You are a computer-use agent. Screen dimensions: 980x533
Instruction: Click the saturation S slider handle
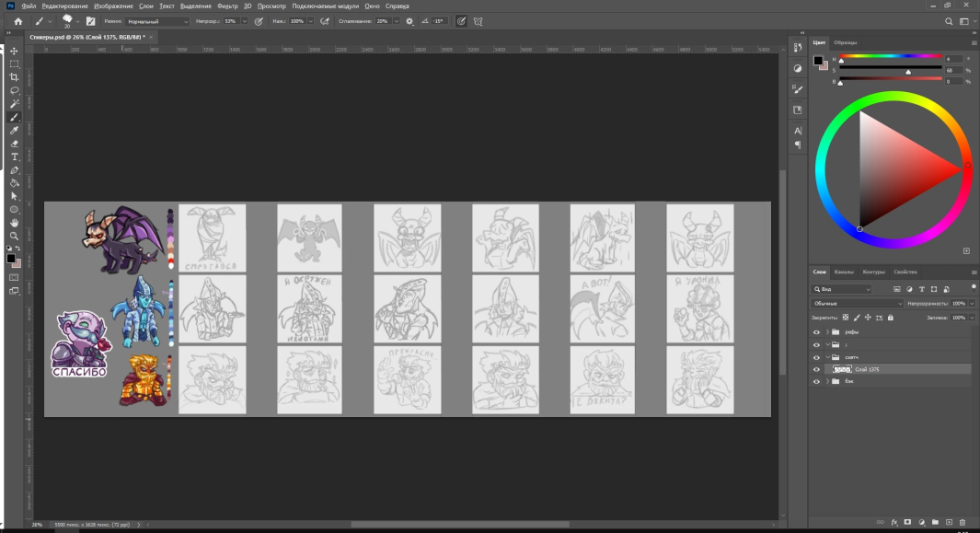tap(908, 72)
